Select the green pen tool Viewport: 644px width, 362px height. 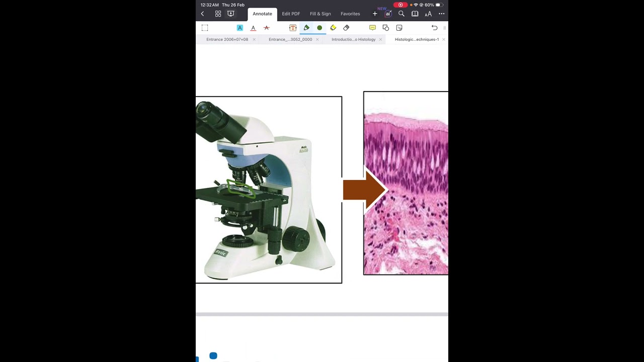[x=306, y=28]
